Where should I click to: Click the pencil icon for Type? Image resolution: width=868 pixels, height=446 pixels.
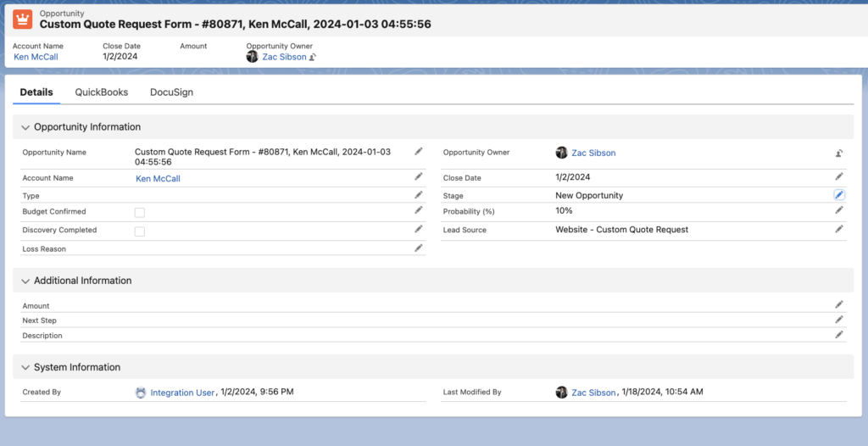click(419, 195)
